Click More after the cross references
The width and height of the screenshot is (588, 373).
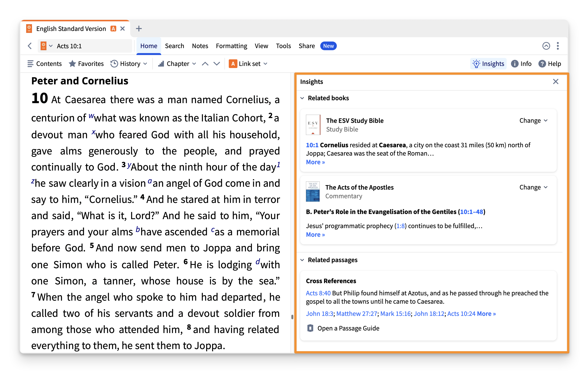pos(486,314)
